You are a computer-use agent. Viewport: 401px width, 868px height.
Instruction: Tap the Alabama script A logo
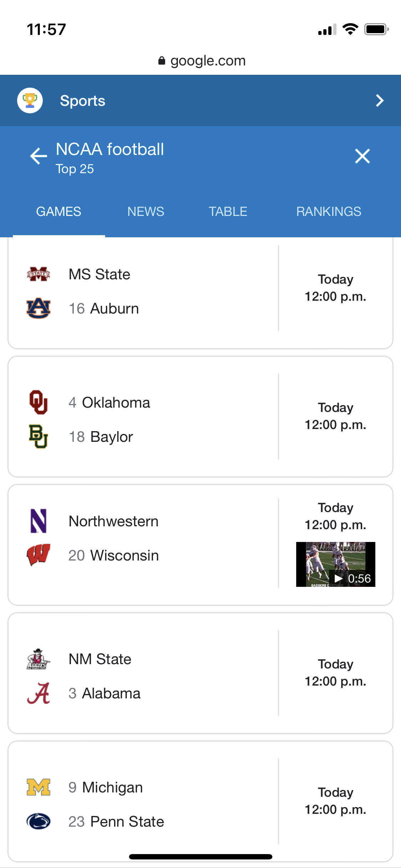point(38,693)
